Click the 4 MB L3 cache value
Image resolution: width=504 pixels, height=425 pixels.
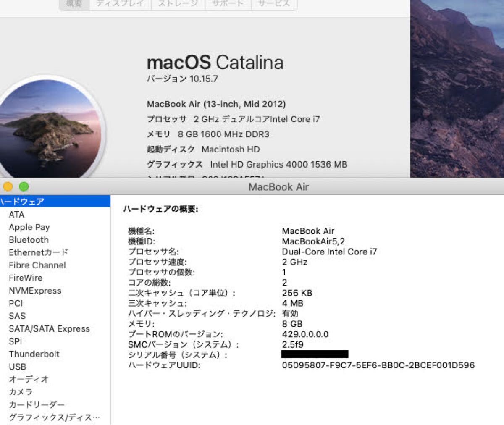[x=293, y=303]
